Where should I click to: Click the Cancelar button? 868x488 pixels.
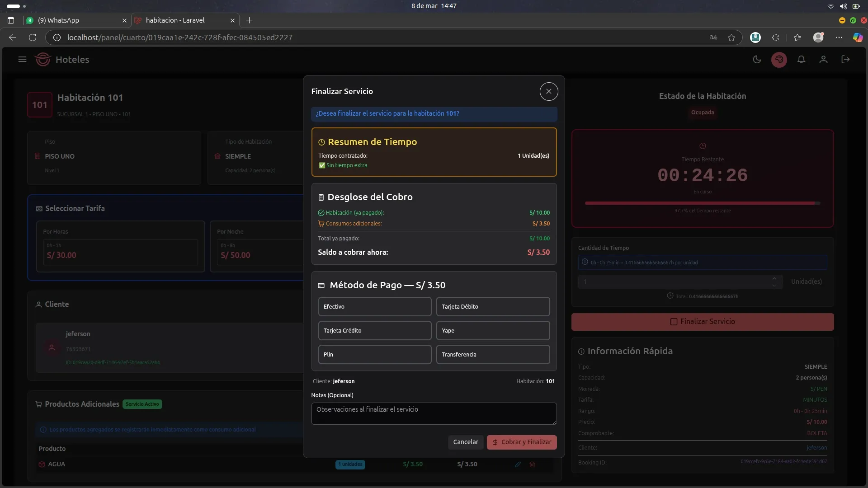tap(465, 442)
